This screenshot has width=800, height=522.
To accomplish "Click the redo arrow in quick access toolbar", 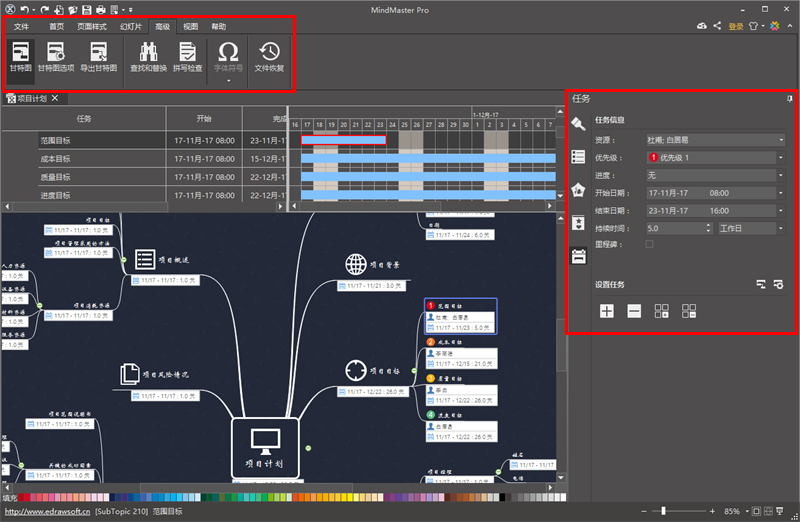I will (45, 10).
